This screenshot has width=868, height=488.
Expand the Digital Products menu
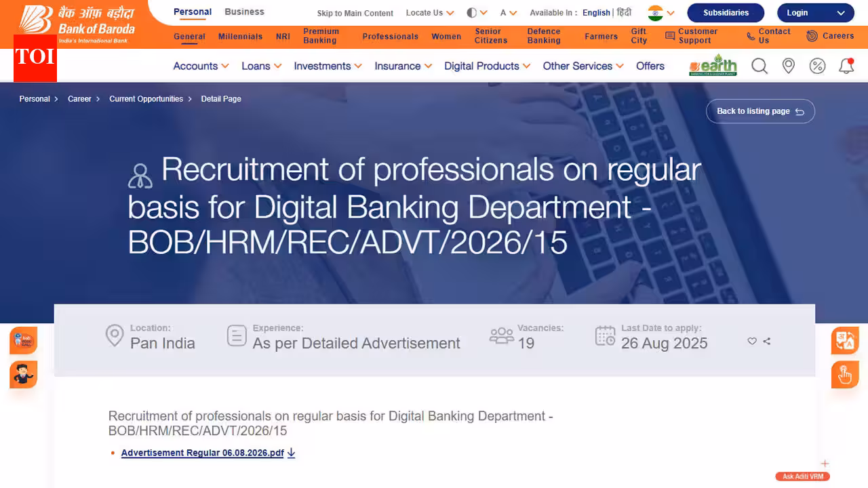488,66
